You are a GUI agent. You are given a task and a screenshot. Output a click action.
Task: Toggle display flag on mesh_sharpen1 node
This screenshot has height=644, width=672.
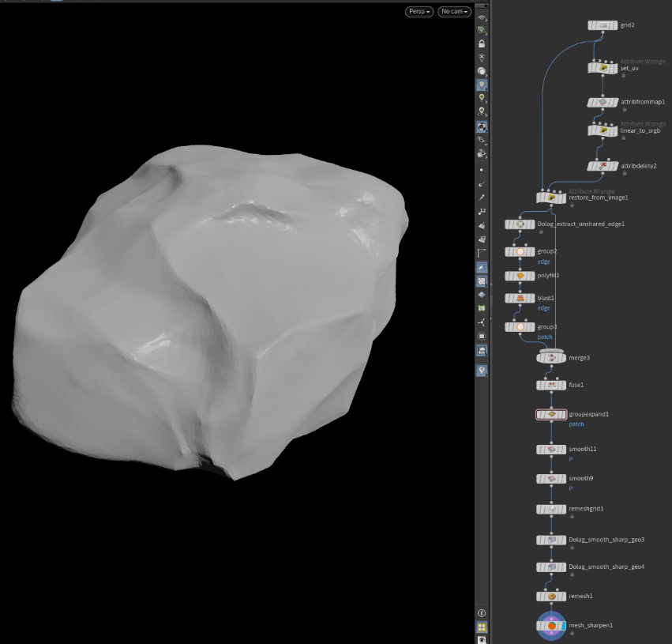tap(562, 626)
